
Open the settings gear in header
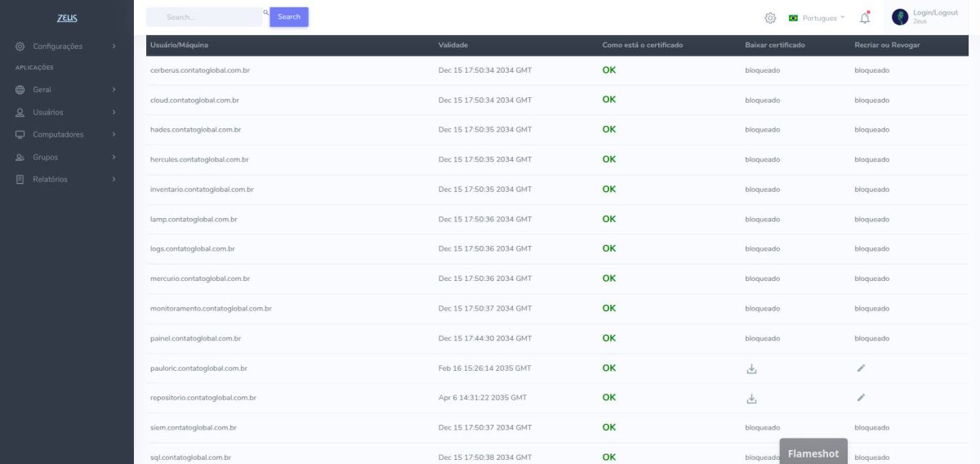click(x=770, y=18)
